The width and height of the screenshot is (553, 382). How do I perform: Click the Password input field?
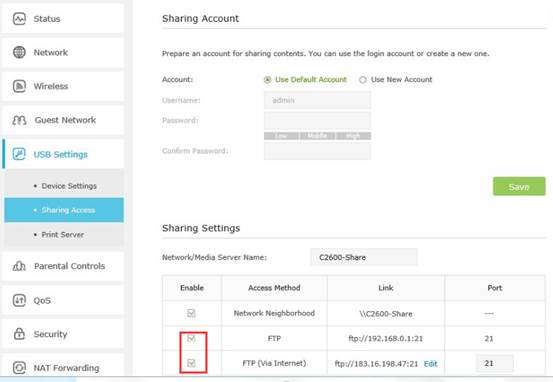click(317, 121)
